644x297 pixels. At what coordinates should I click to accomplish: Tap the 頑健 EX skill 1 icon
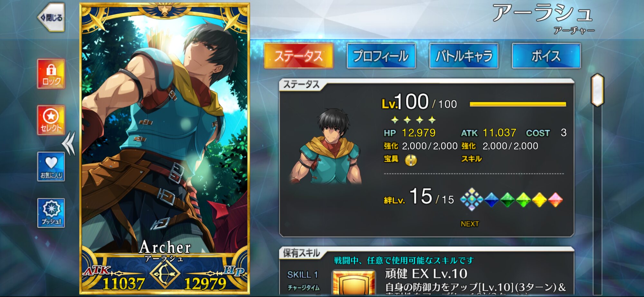pyautogui.click(x=354, y=283)
